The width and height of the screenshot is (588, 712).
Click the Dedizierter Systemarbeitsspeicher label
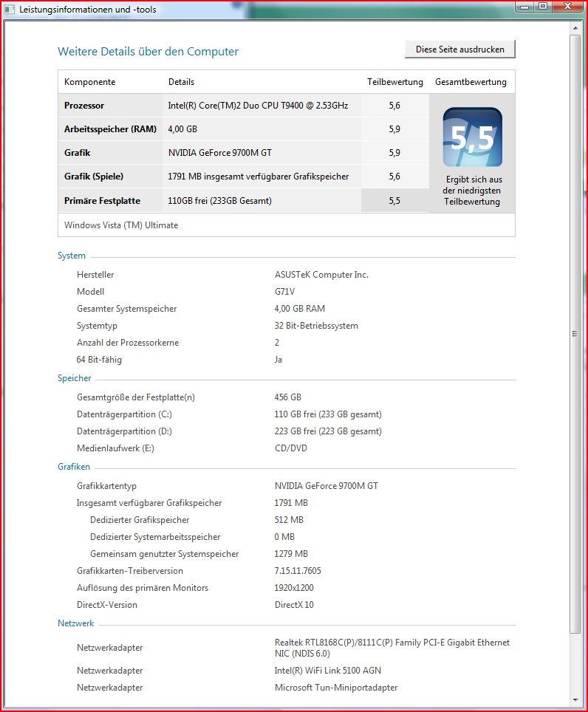tap(155, 537)
